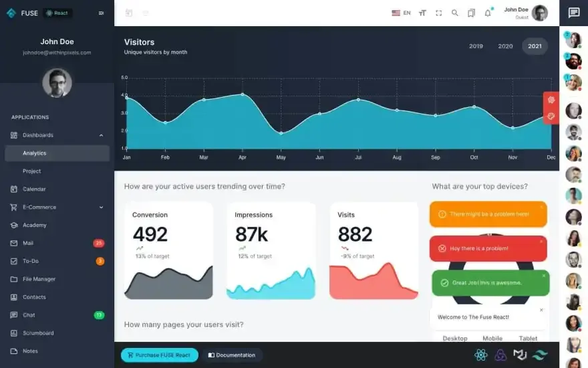Select the Desktop label under devices chart
This screenshot has width=588, height=368.
coord(455,339)
